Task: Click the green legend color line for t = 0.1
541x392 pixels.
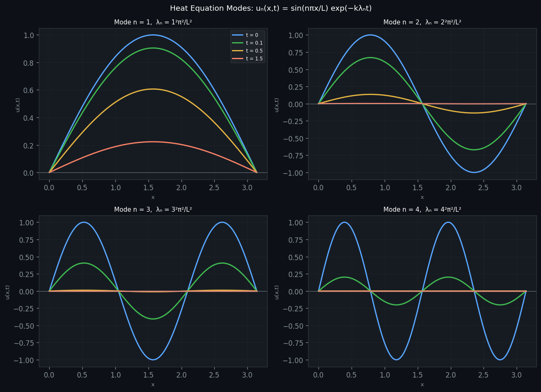Action: click(x=237, y=43)
